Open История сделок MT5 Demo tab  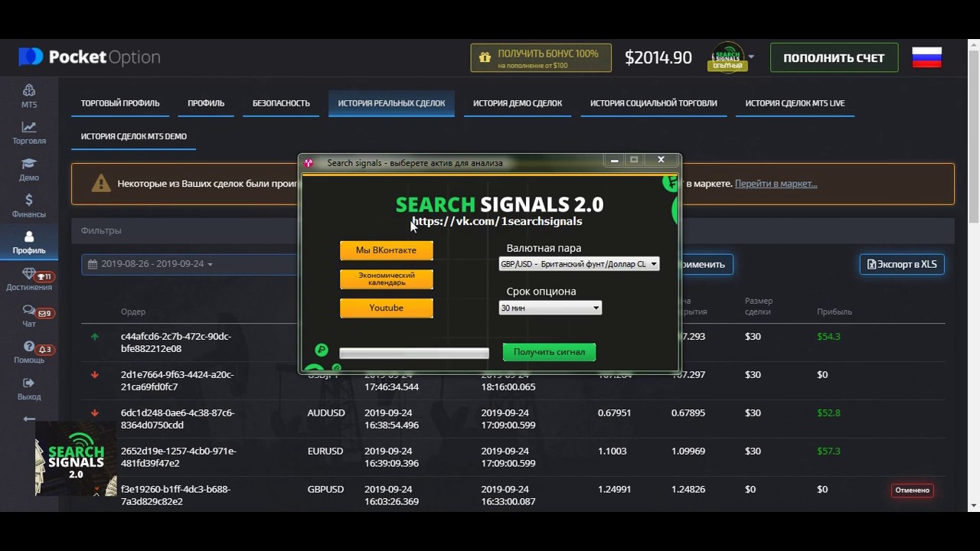tap(134, 136)
